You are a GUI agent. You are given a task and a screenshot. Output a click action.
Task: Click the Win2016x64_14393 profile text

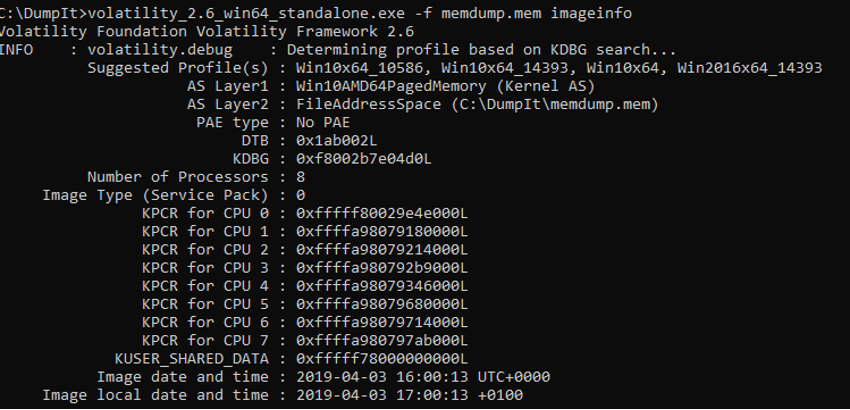(750, 68)
